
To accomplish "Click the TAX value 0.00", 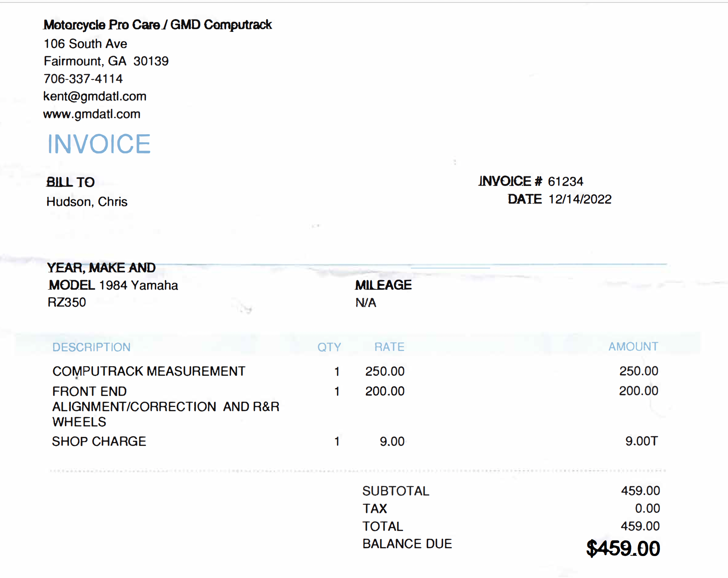I will tap(647, 508).
